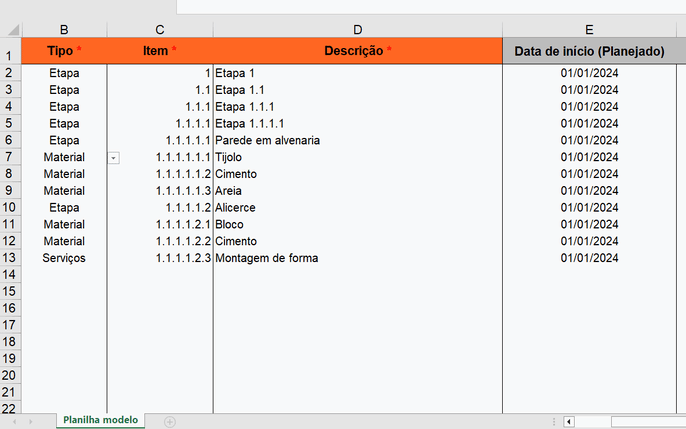Switch to the Planilha modelo sheet tab
The height and width of the screenshot is (429, 686).
point(100,420)
